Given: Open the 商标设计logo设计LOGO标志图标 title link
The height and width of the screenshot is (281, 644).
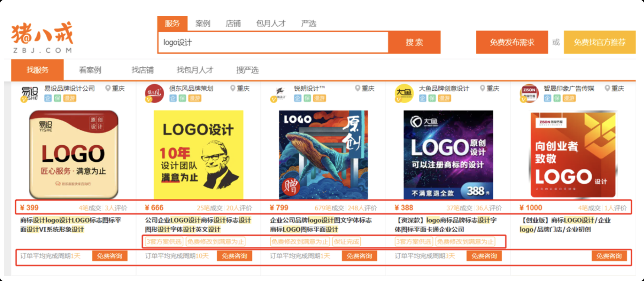Looking at the screenshot, I should pos(71,225).
